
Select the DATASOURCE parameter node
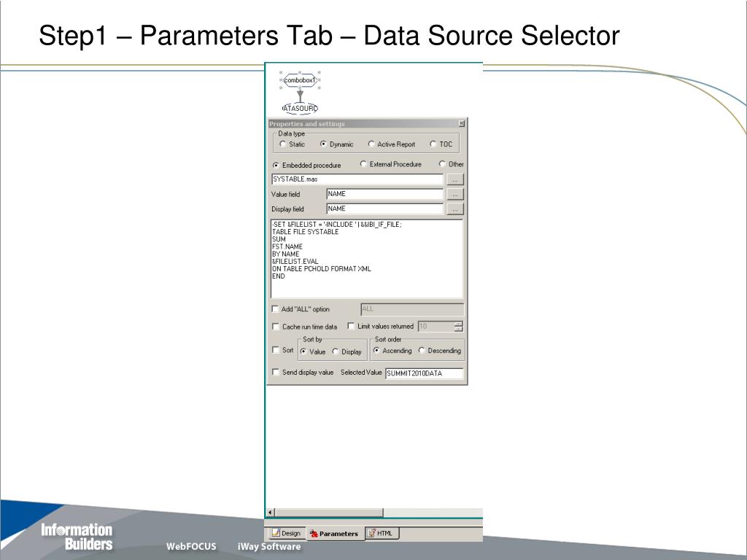click(300, 108)
